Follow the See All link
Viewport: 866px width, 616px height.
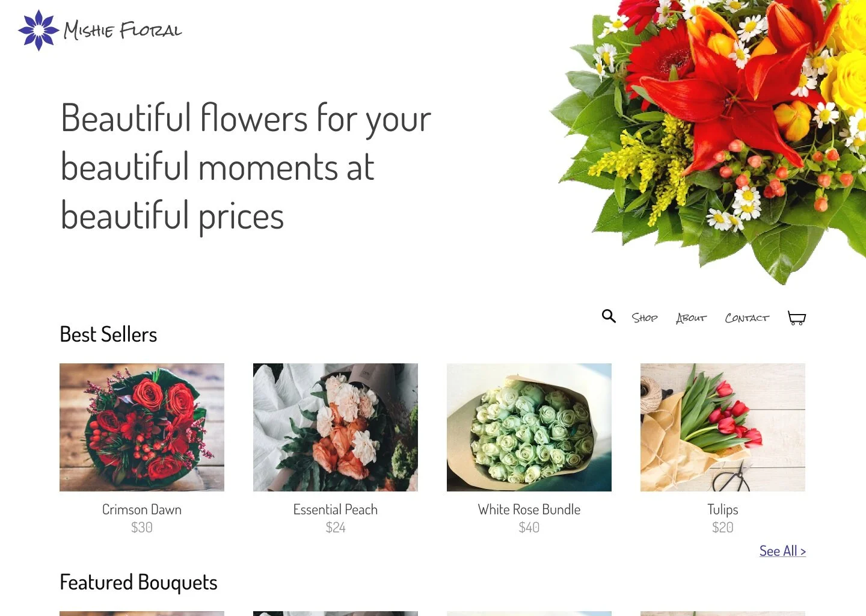pyautogui.click(x=782, y=551)
